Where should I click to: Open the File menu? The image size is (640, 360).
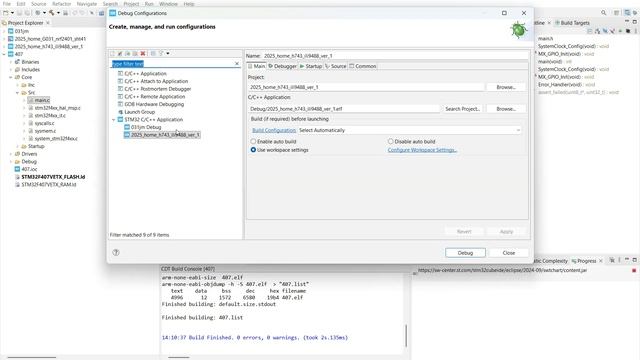coord(7,4)
